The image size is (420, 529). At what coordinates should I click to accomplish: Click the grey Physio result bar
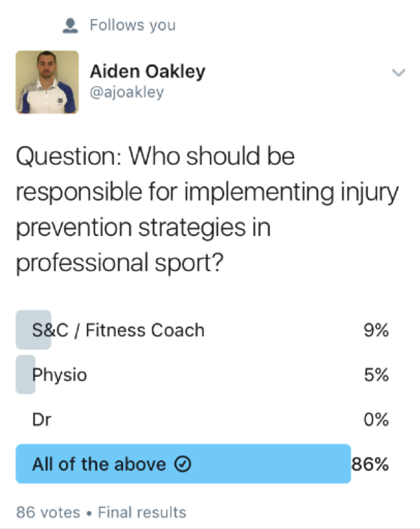25,374
